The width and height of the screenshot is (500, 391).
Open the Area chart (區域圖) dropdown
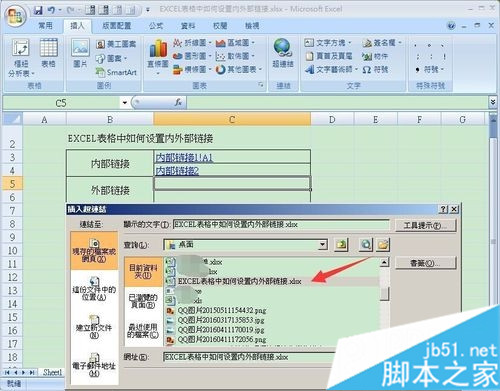tap(235, 43)
